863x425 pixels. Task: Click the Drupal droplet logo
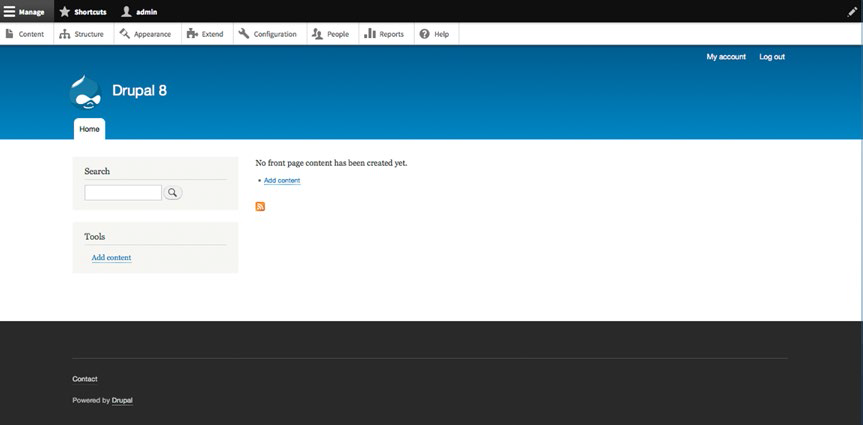[x=85, y=91]
